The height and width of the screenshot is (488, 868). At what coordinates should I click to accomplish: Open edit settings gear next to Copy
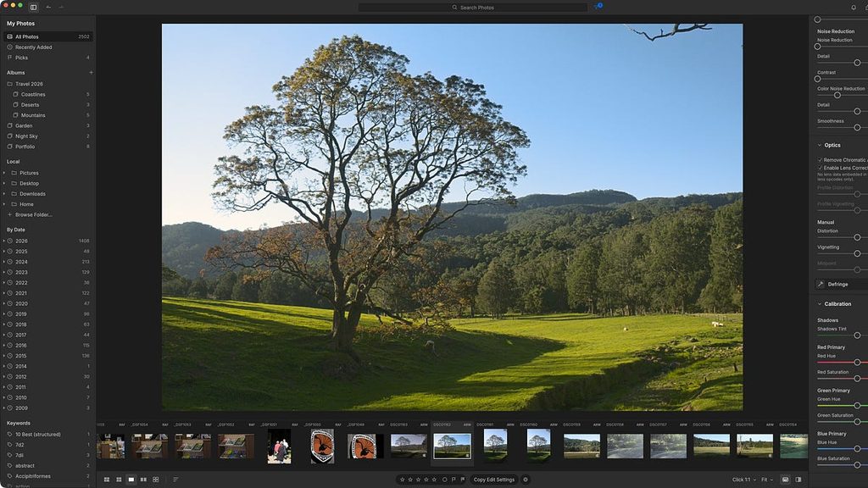[526, 480]
